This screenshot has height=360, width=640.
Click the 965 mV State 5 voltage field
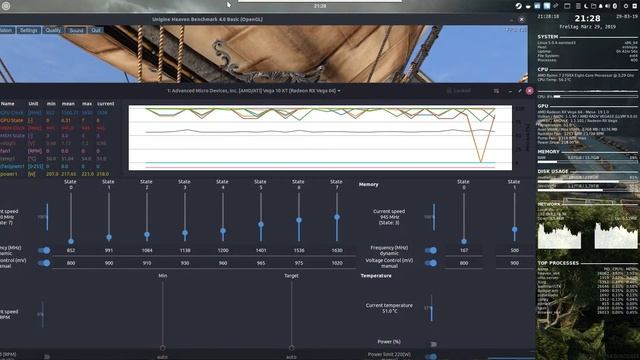261,263
